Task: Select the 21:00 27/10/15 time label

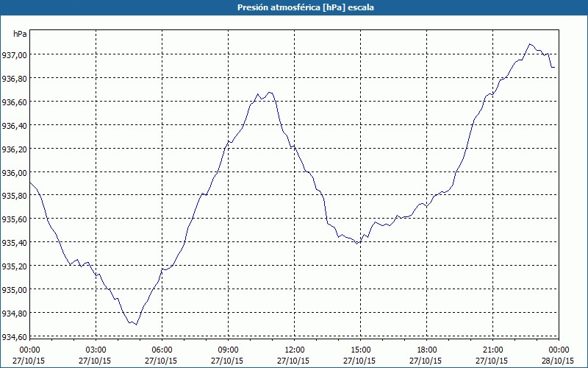Action: pyautogui.click(x=492, y=355)
